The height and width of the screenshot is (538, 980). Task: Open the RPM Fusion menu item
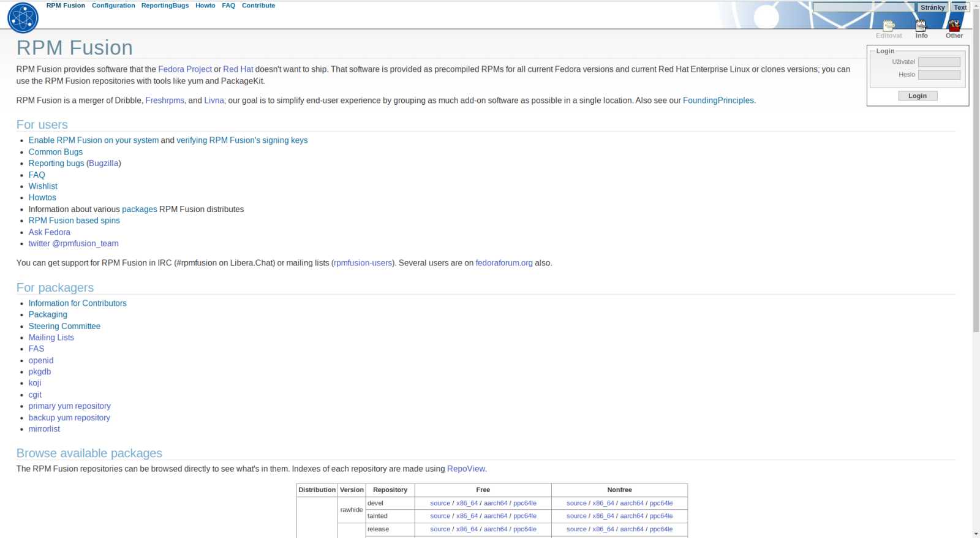(x=66, y=6)
